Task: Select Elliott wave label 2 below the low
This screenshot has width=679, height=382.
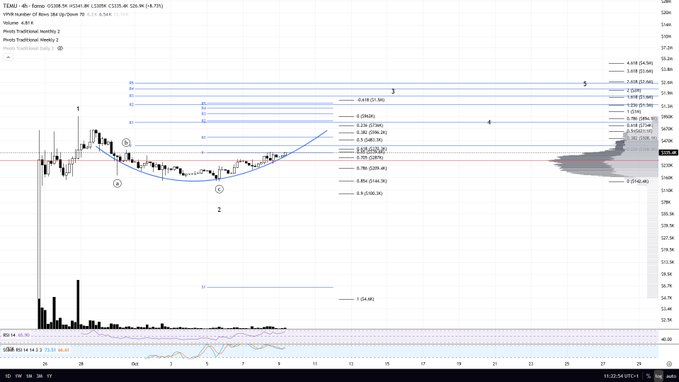Action: pyautogui.click(x=219, y=210)
